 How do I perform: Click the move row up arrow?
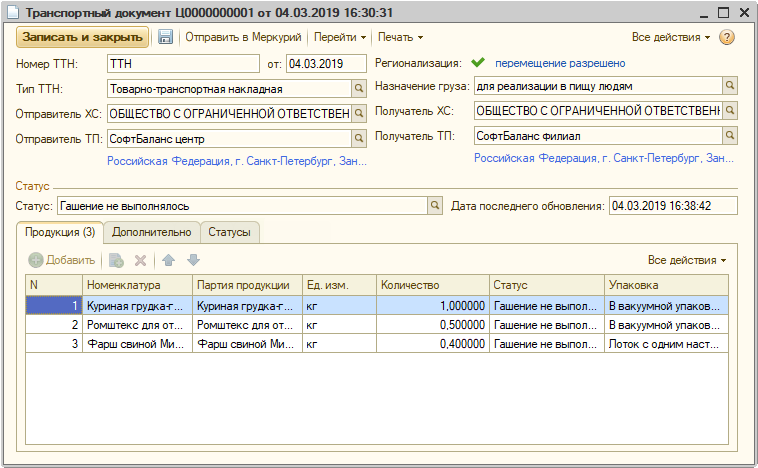point(169,260)
